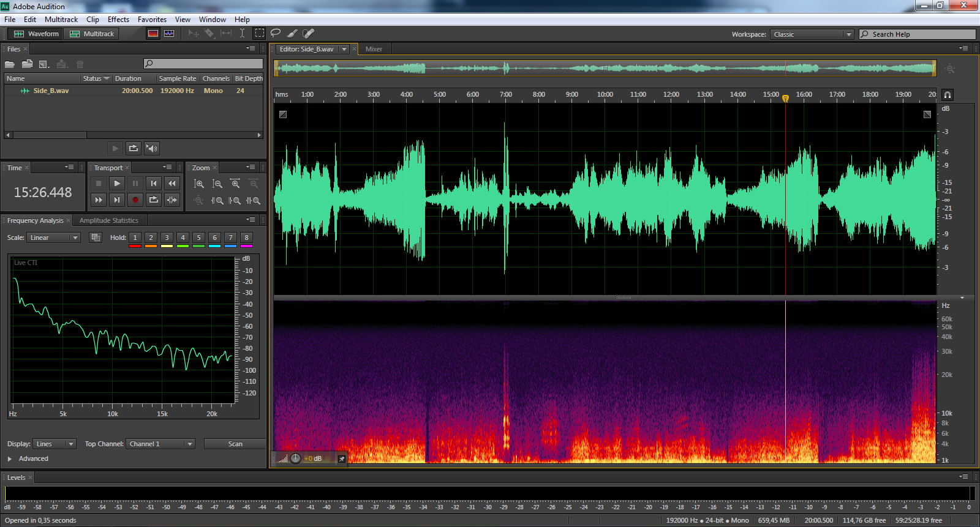Expand the Advanced section
This screenshot has height=527, width=980.
click(x=10, y=458)
